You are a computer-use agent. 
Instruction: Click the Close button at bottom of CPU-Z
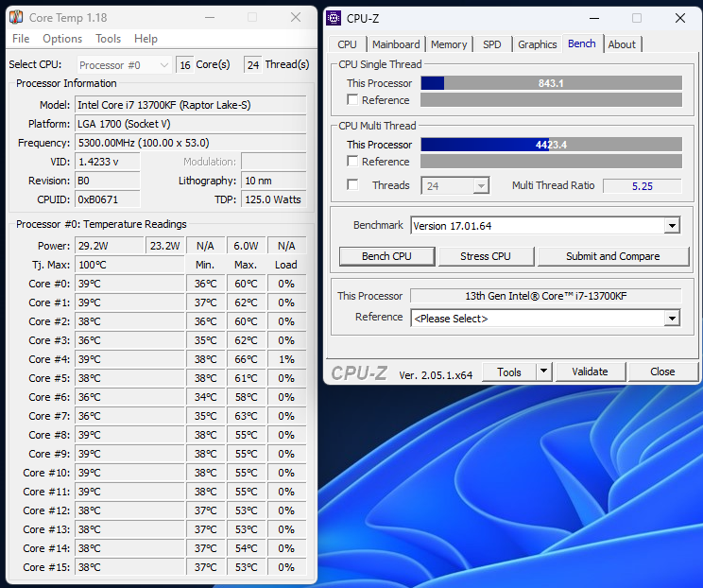coord(662,372)
